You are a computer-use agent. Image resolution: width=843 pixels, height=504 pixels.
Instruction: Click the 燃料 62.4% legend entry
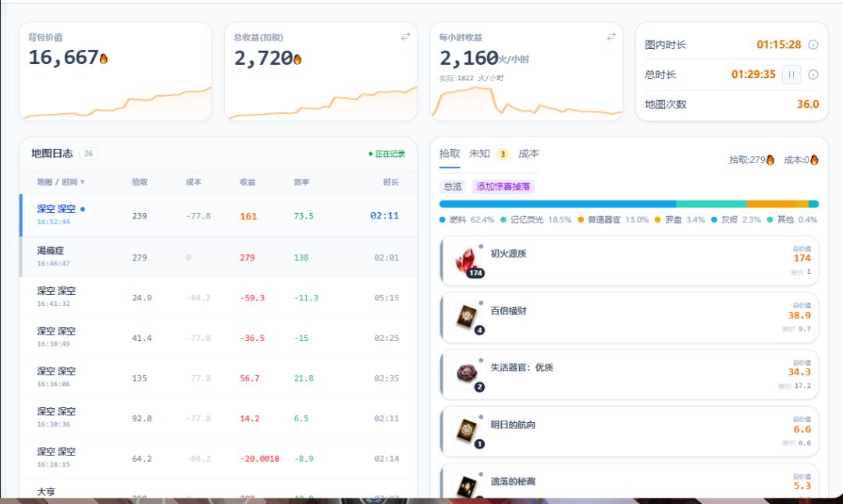pos(467,220)
